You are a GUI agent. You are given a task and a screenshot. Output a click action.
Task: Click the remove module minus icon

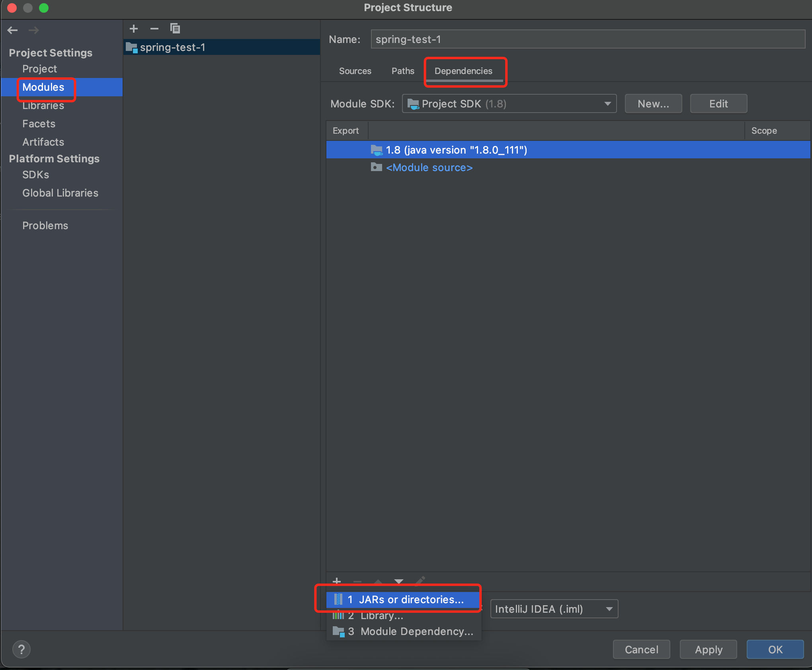(154, 29)
